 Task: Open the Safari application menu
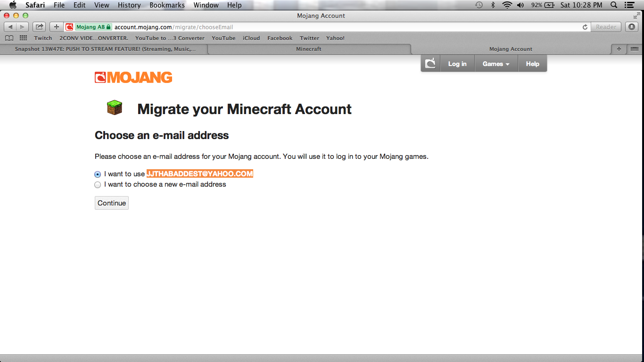tap(35, 5)
